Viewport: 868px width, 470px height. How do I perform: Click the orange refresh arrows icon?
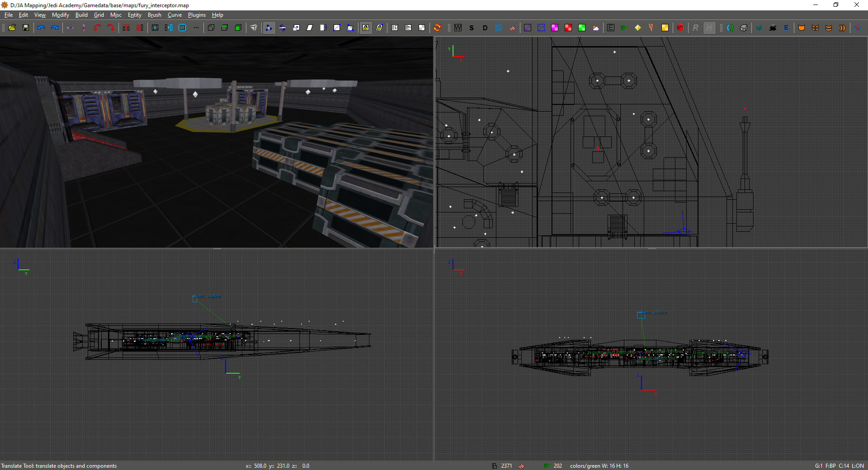(437, 28)
